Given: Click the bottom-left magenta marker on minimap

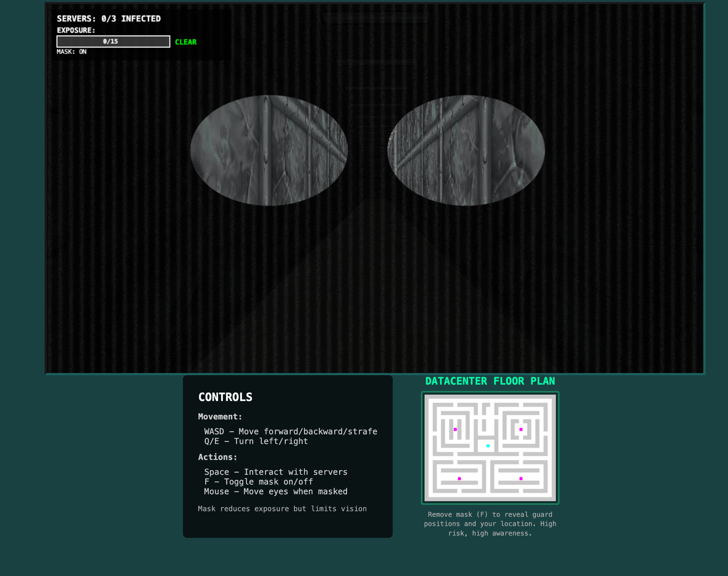Looking at the screenshot, I should (459, 479).
